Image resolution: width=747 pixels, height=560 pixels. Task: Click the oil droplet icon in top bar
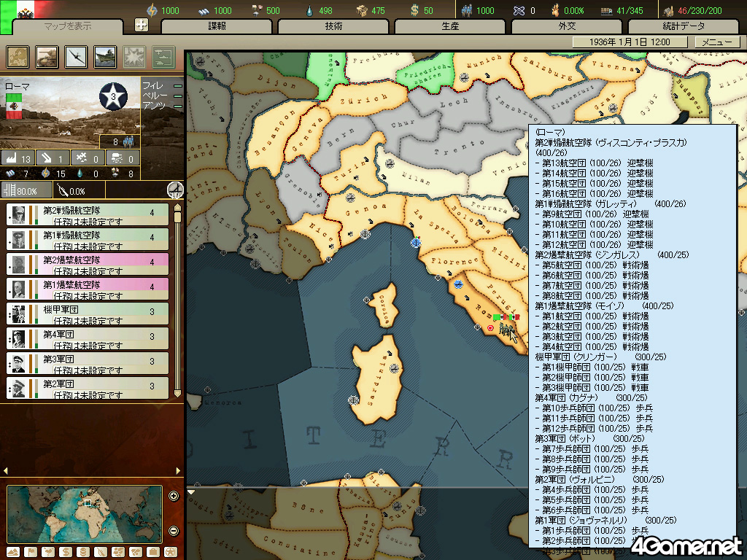pyautogui.click(x=309, y=10)
